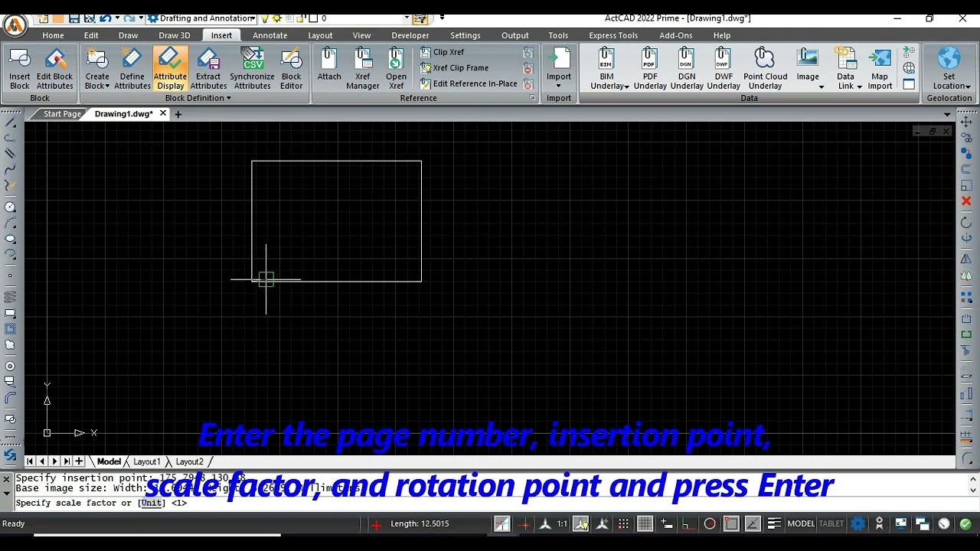Image resolution: width=980 pixels, height=551 pixels.
Task: Switch to the Express Tools tab
Action: coord(613,35)
